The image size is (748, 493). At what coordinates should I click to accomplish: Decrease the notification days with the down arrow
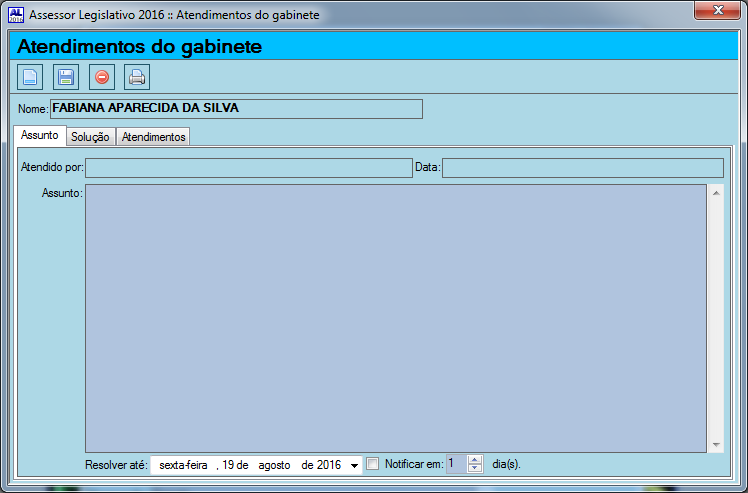click(x=475, y=469)
